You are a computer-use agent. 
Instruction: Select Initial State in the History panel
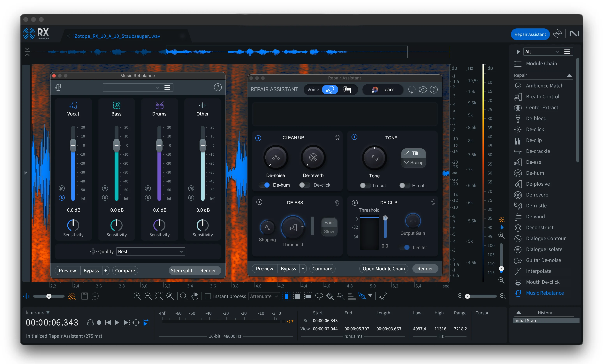tap(545, 320)
